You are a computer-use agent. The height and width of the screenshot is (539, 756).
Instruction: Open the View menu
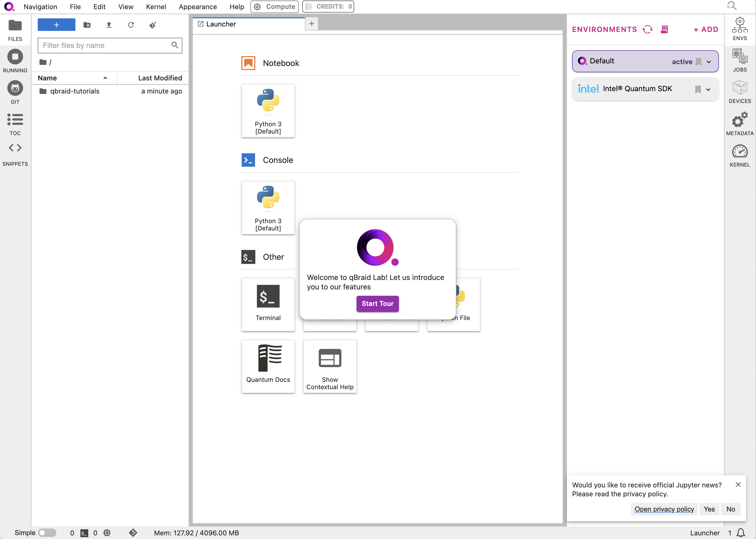coord(126,7)
